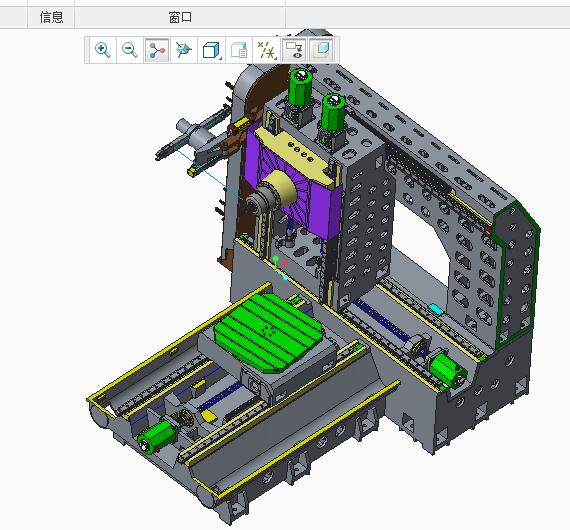Open the reorient view tool
The width and height of the screenshot is (570, 530).
(x=184, y=50)
